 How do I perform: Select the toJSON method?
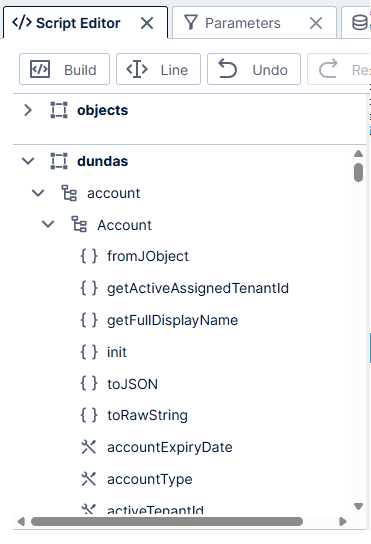(x=132, y=384)
